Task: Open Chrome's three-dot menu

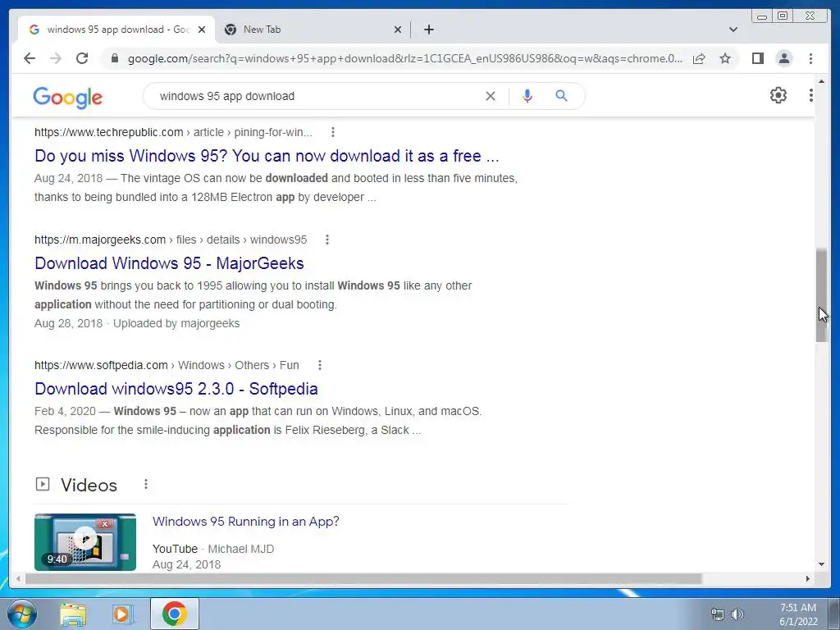Action: [x=810, y=58]
